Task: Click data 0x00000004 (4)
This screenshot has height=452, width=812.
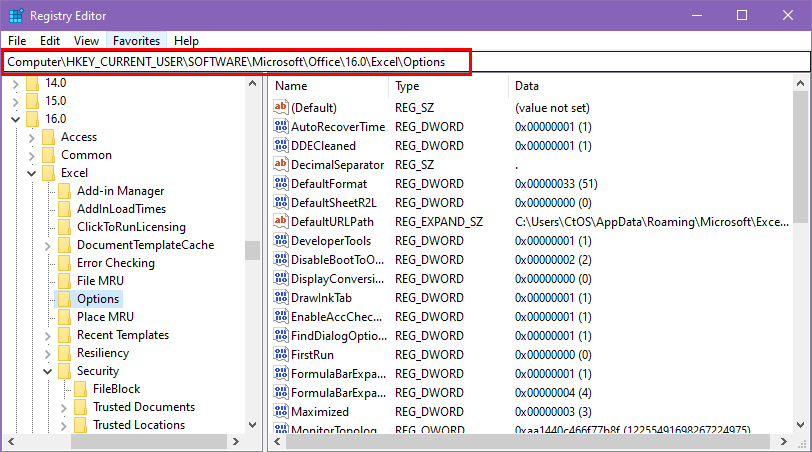Action: pos(553,392)
